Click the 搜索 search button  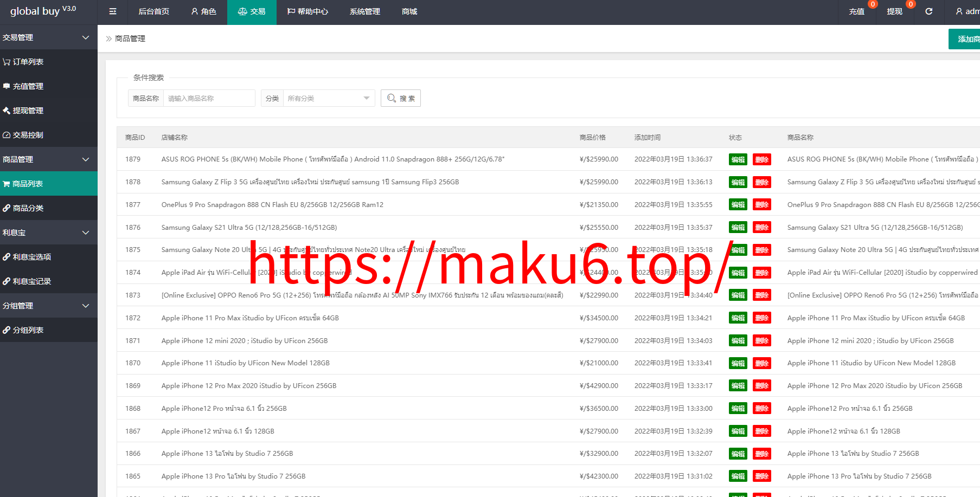click(401, 98)
